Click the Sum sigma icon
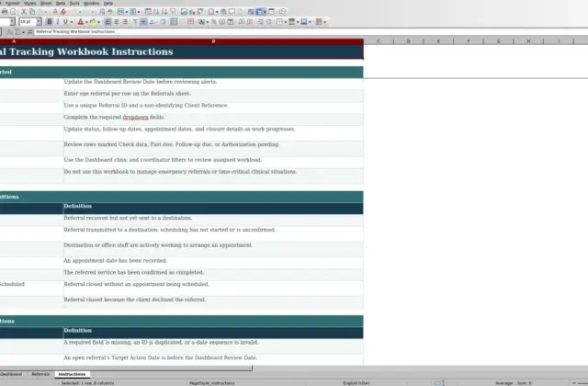 coord(17,32)
